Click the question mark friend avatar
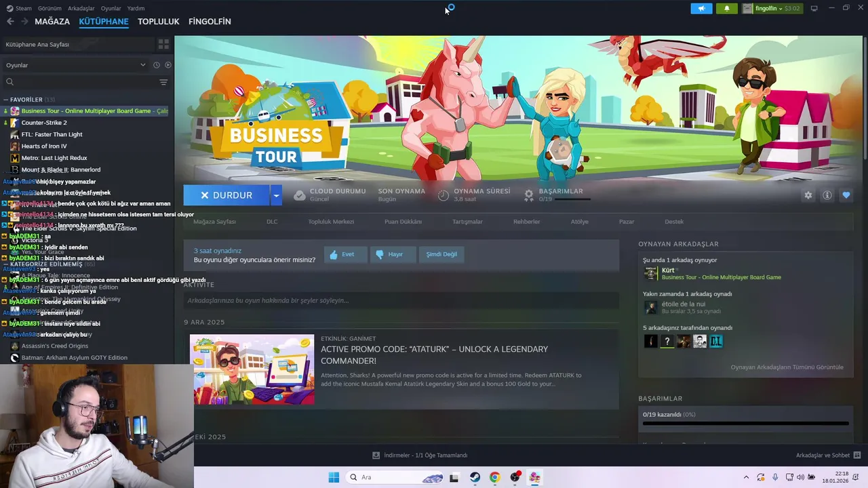The image size is (868, 488). pyautogui.click(x=667, y=341)
